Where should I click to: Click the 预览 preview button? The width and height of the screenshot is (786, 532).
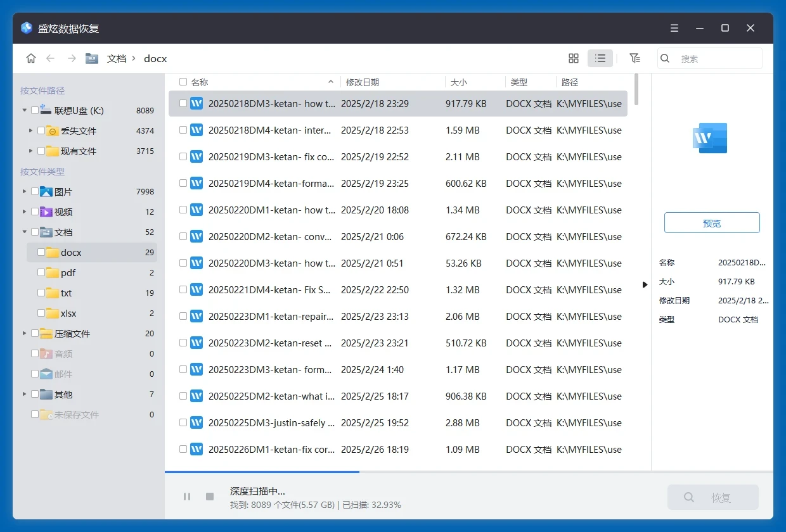coord(712,223)
